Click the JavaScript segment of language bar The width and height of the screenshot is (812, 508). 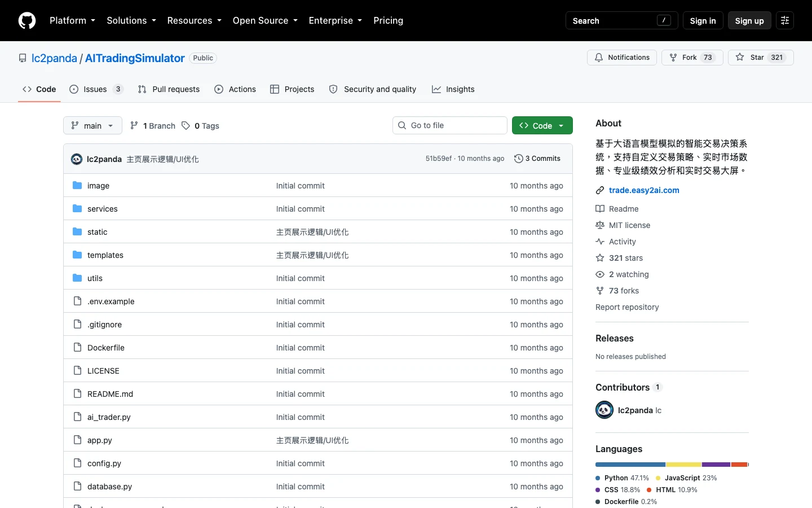pos(683,465)
